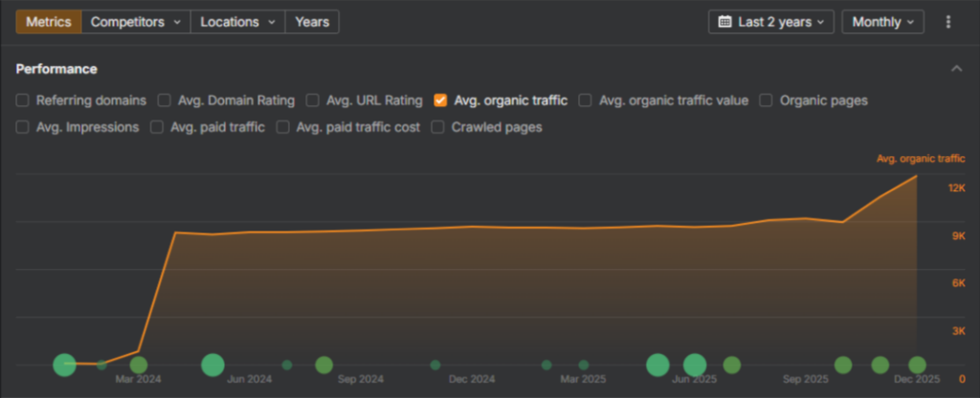980x398 pixels.
Task: Click the green bubble at Dec 2025
Action: [917, 365]
